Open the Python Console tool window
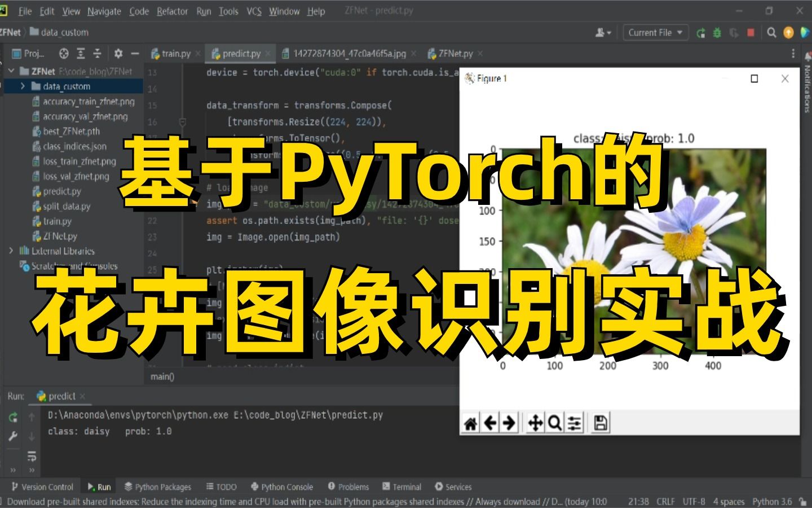 [281, 487]
